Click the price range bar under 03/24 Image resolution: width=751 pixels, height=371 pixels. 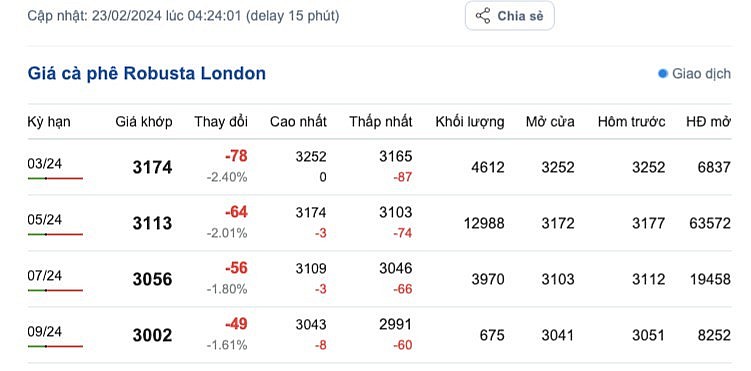tap(55, 178)
